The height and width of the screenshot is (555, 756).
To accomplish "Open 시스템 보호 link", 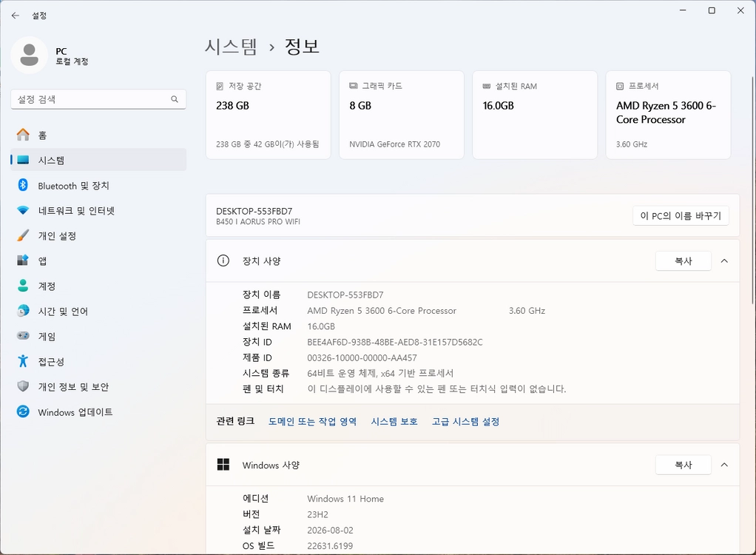I will point(394,422).
